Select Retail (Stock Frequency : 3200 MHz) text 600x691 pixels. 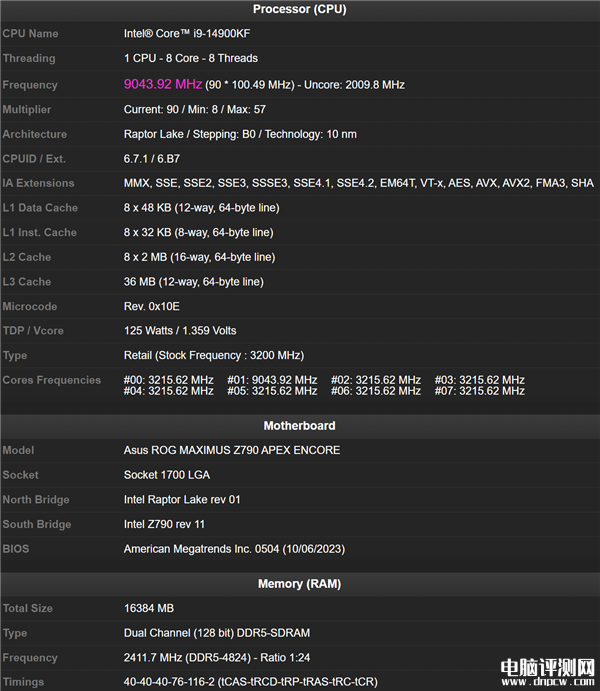[214, 355]
